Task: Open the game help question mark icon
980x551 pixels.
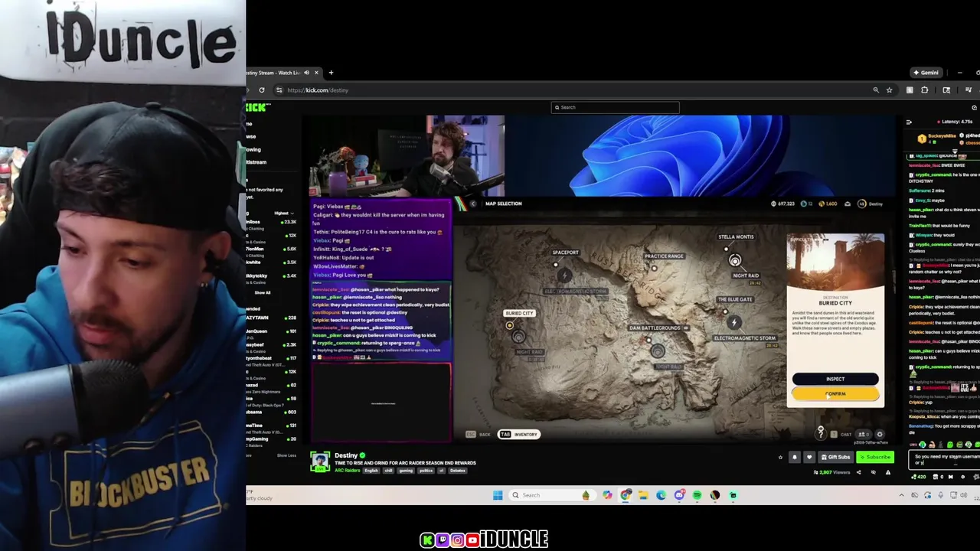Action: tap(821, 434)
